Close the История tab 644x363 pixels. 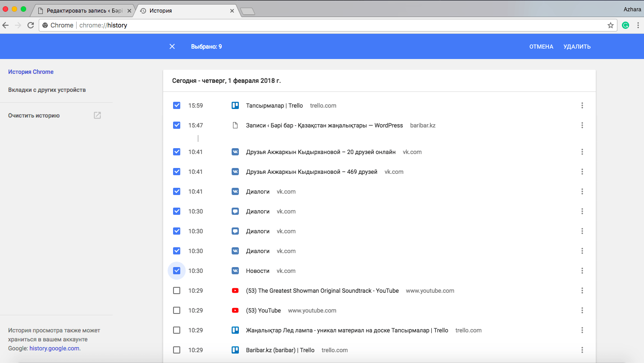tap(233, 11)
